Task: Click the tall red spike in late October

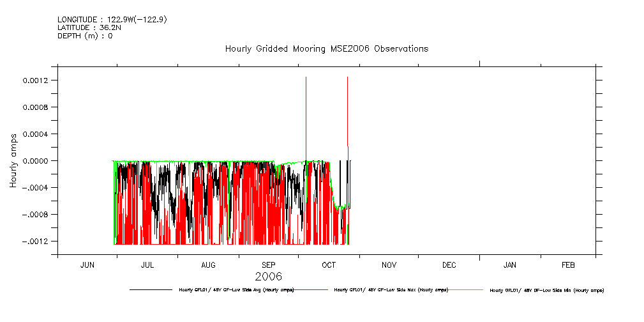Action: [x=347, y=109]
